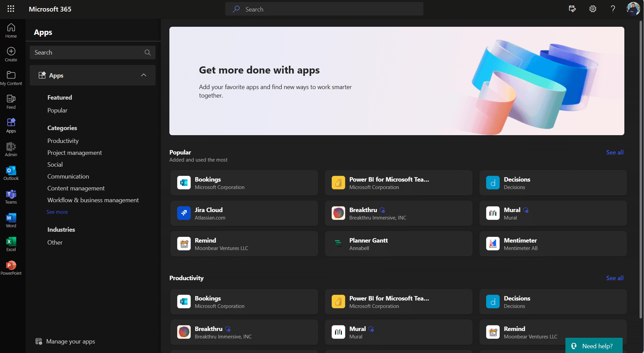
Task: Open PowerPoint from the sidebar
Action: click(x=11, y=268)
